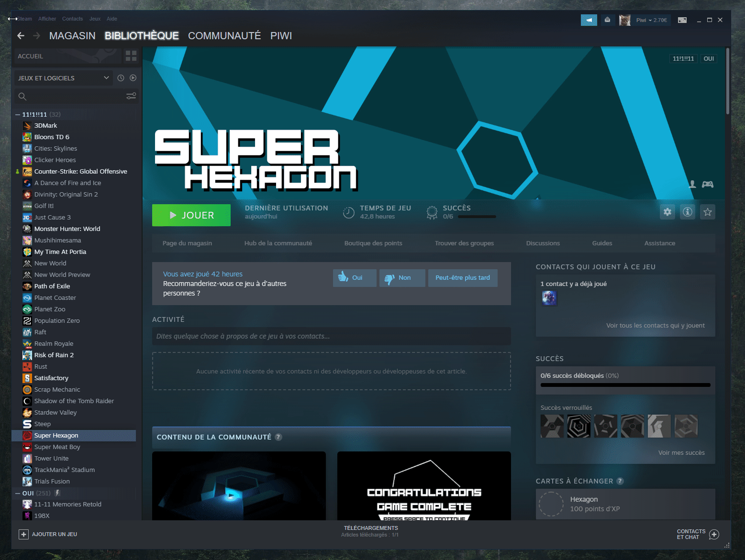The width and height of the screenshot is (745, 560).
Task: Open COMMUNAUTÉ tab
Action: click(x=224, y=36)
